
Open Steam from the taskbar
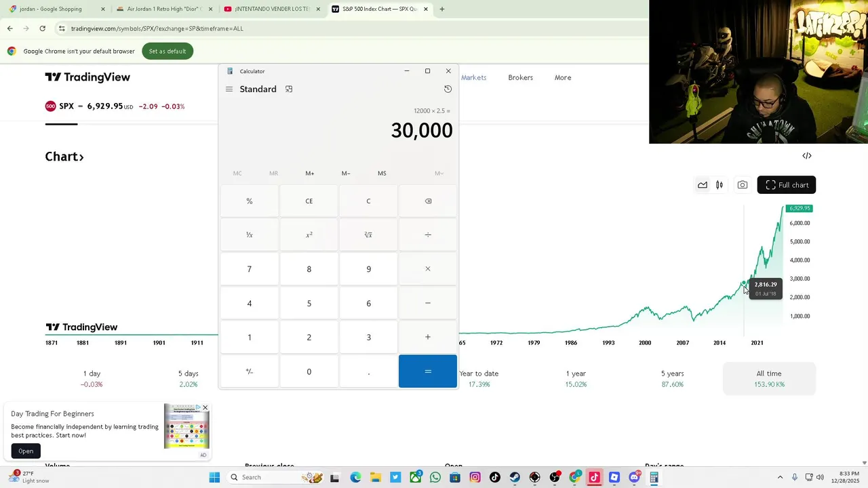(x=515, y=478)
